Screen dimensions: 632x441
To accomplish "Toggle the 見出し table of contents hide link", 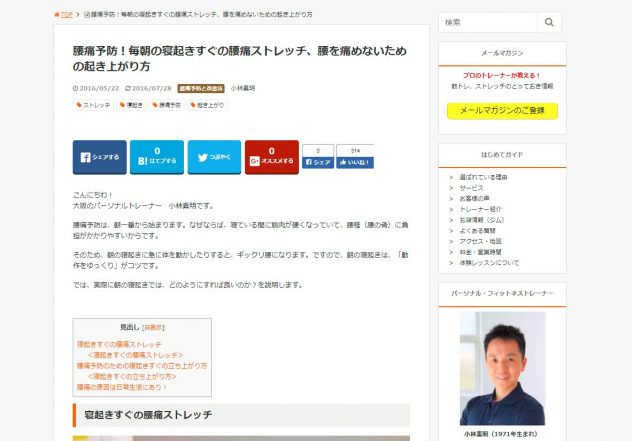I will click(x=153, y=328).
